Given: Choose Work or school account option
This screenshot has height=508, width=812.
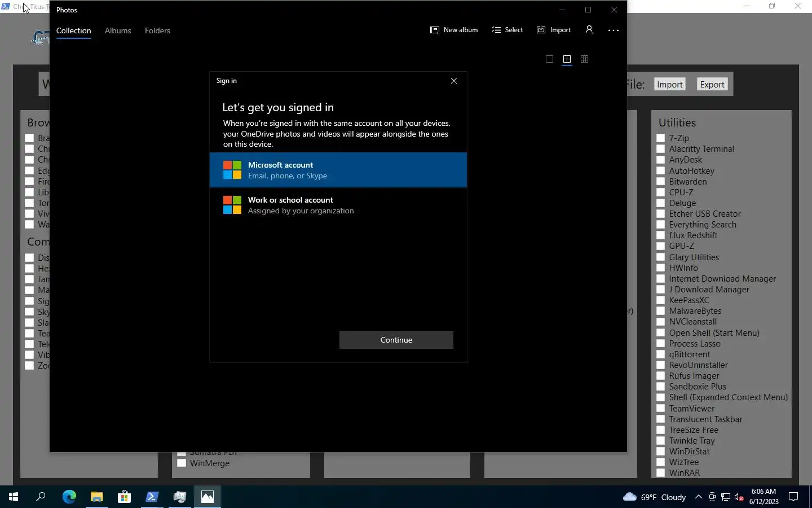Looking at the screenshot, I should coord(338,205).
